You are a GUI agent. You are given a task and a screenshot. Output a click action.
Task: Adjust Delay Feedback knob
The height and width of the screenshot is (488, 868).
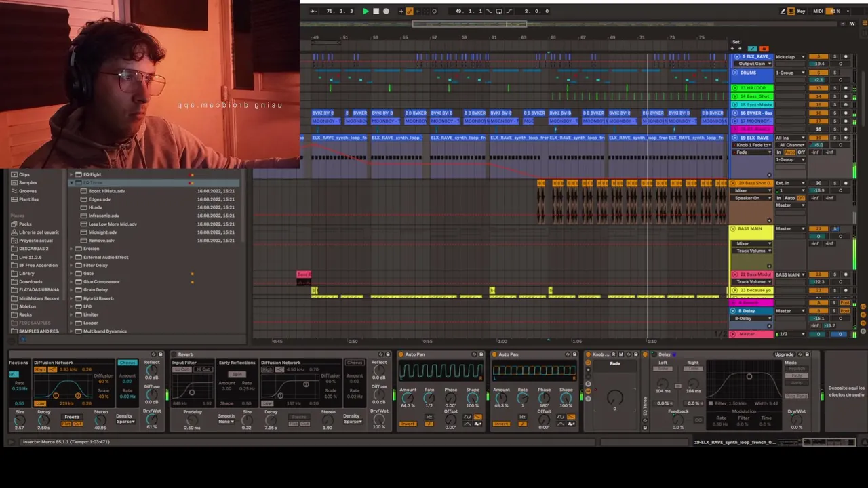point(678,420)
